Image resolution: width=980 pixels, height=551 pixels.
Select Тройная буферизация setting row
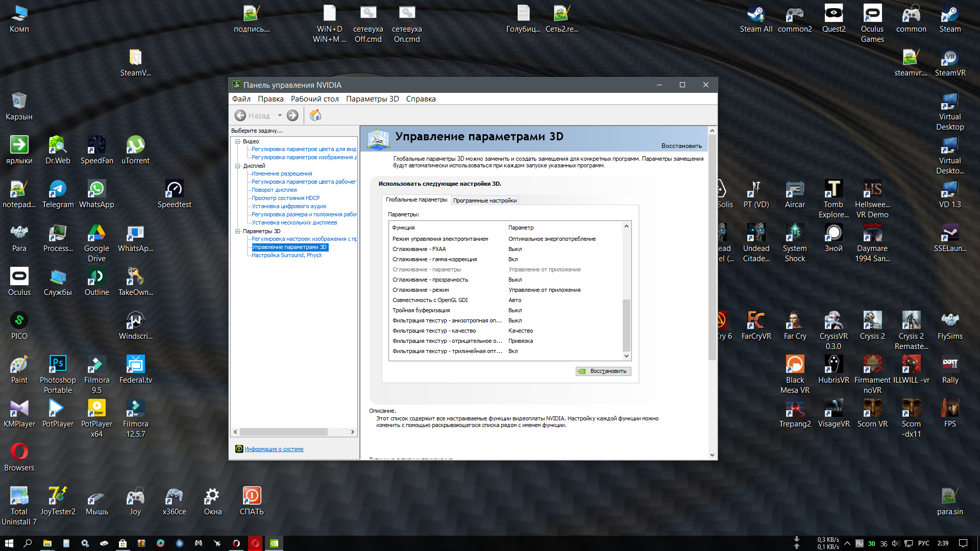pos(505,310)
